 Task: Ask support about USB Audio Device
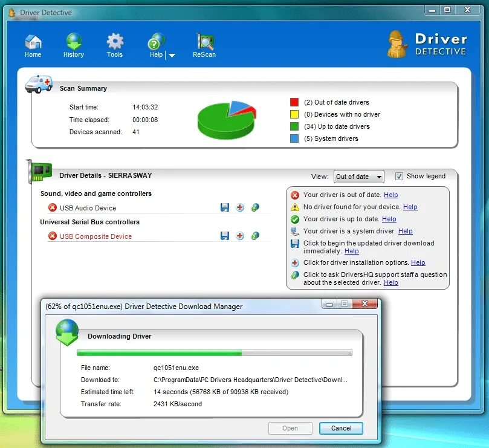(255, 207)
